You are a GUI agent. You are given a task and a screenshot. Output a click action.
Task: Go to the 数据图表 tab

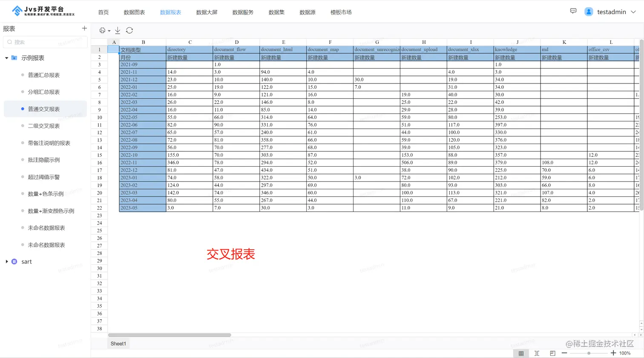point(134,12)
